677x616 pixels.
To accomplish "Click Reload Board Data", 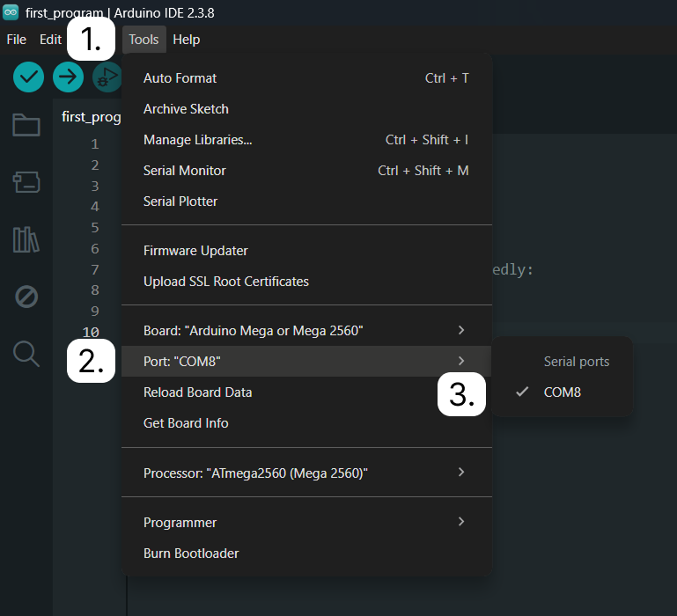I will [306, 392].
